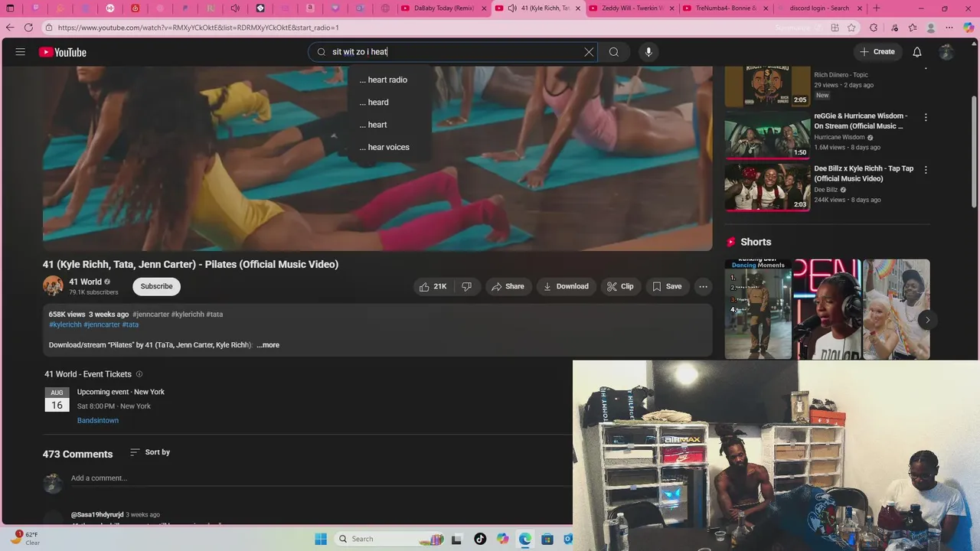Clear the search box with the X
The height and width of the screenshot is (551, 980).
click(589, 52)
